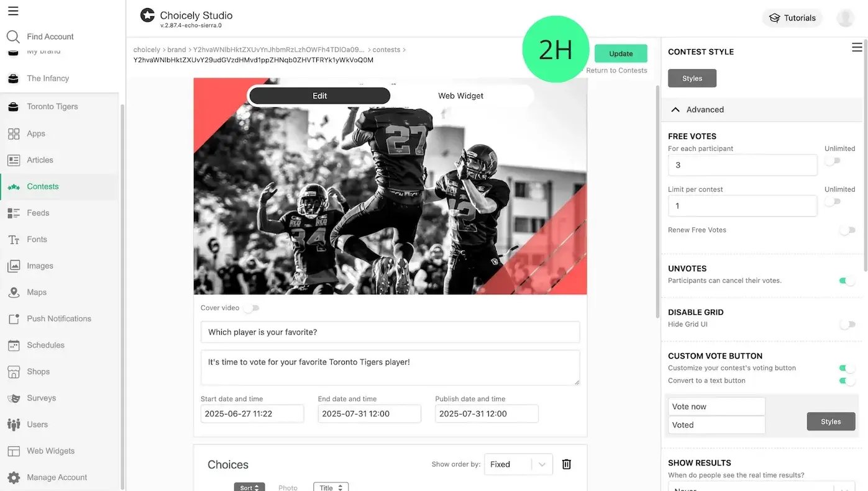Open the hamburger menu in the sidebar
868x491 pixels.
13,11
